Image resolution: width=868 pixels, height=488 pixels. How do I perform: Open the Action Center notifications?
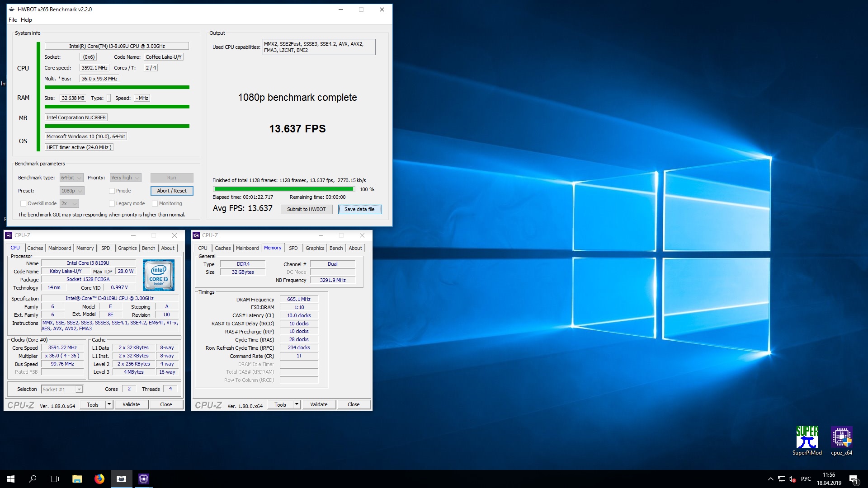pos(854,479)
